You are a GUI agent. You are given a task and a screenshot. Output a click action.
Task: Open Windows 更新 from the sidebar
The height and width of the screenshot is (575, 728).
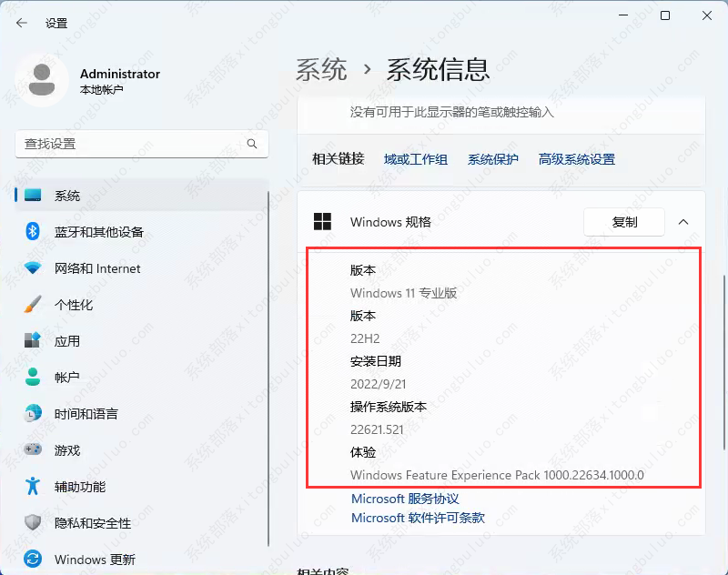(x=86, y=559)
